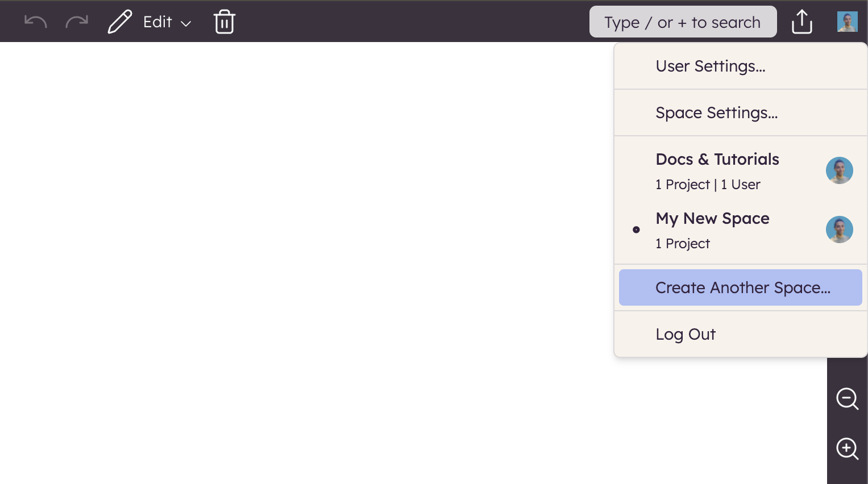Open the Edit mode menu label

coord(157,22)
